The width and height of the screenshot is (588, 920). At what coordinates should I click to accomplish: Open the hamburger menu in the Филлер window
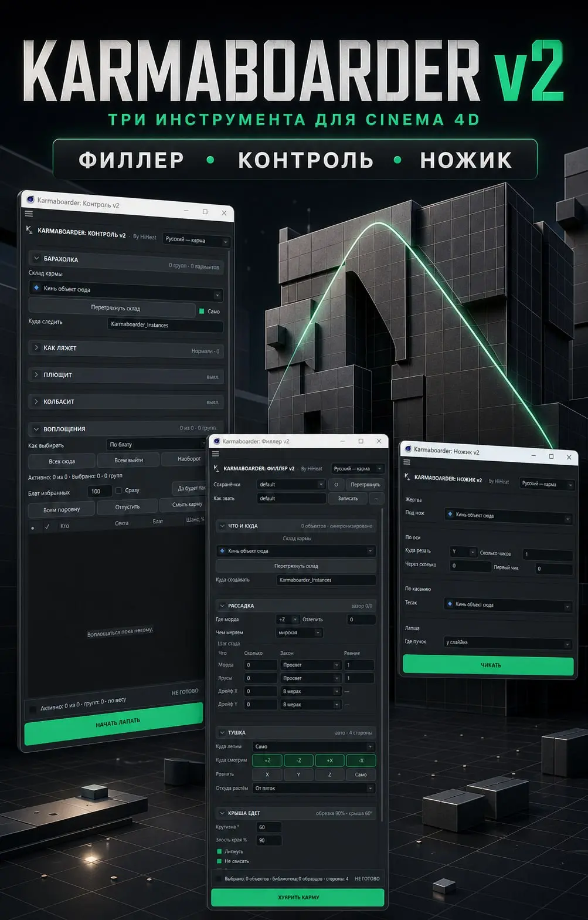click(x=215, y=454)
